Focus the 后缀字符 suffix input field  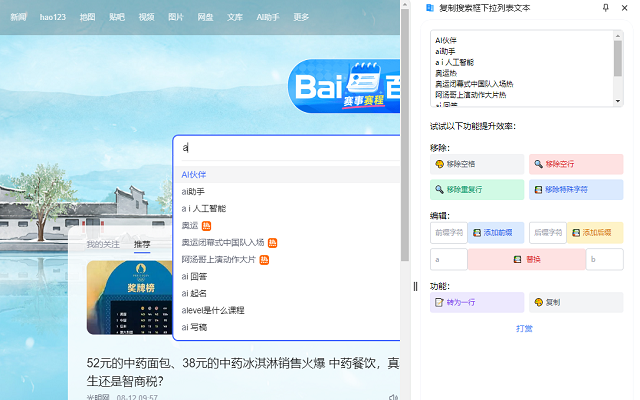click(548, 233)
